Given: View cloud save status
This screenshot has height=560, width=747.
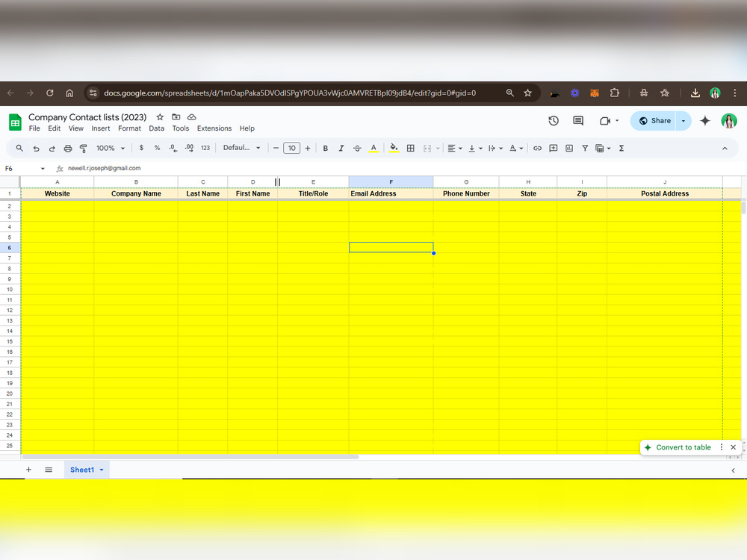Looking at the screenshot, I should pos(191,116).
